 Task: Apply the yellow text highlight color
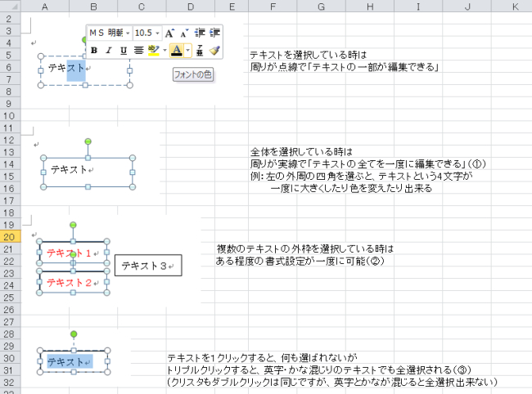click(154, 51)
